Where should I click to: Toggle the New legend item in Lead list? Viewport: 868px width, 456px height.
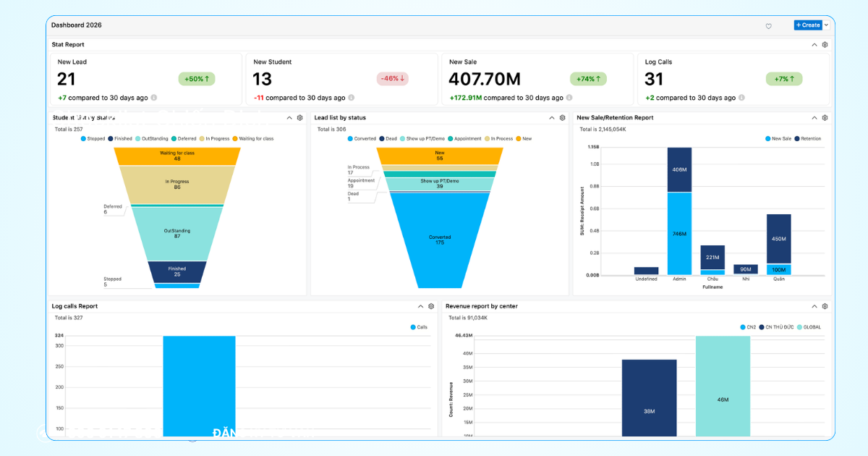click(524, 138)
